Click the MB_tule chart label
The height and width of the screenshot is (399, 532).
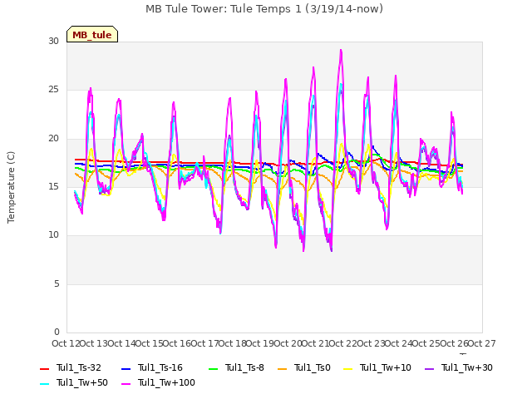click(x=92, y=35)
